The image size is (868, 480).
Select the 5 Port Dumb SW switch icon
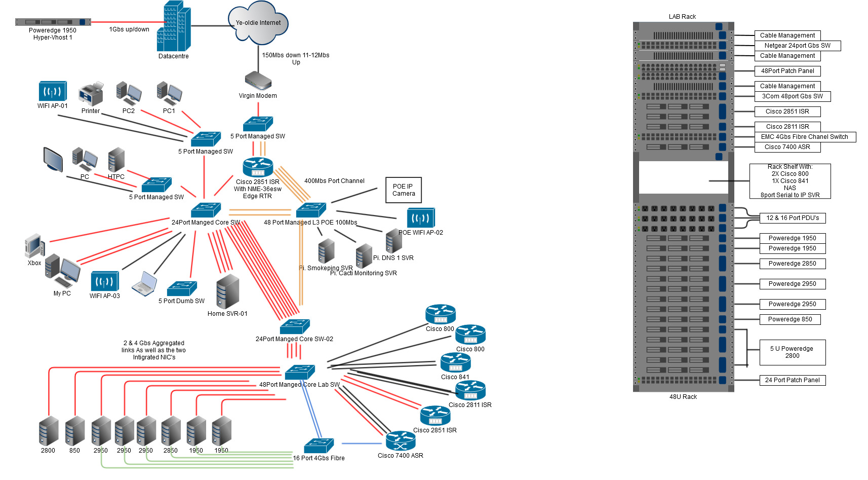[x=182, y=288]
